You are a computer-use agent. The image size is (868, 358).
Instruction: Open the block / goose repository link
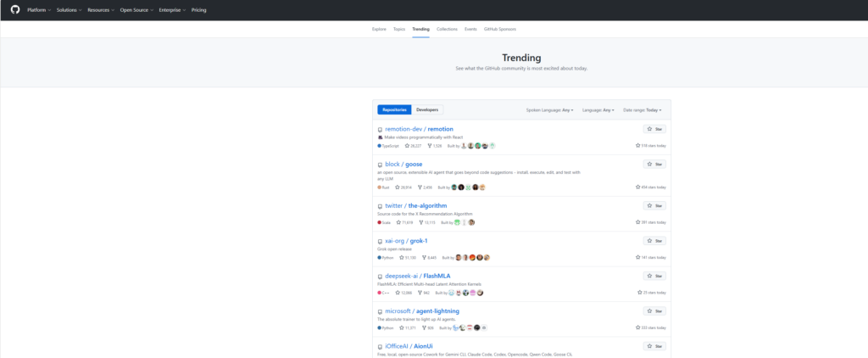tap(403, 164)
